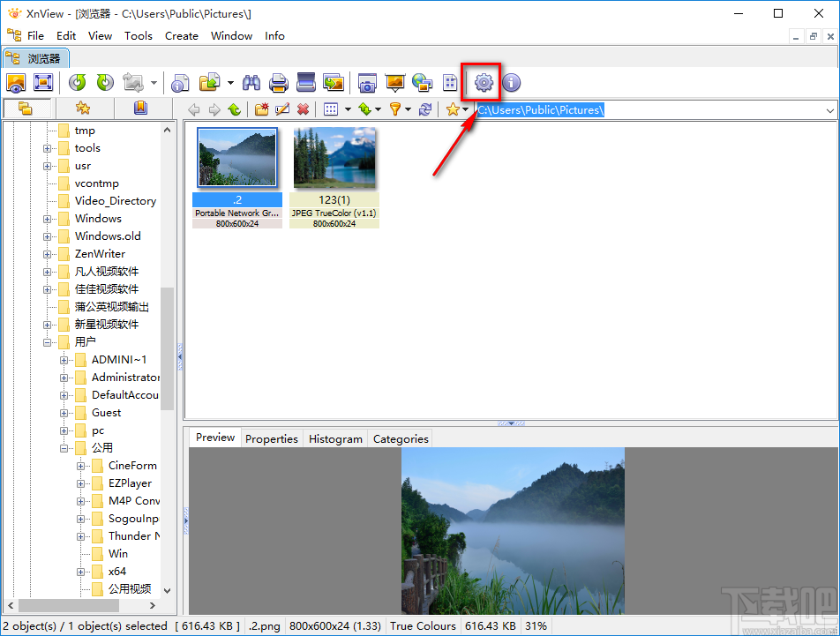Open the Create menu
This screenshot has height=636, width=840.
182,36
